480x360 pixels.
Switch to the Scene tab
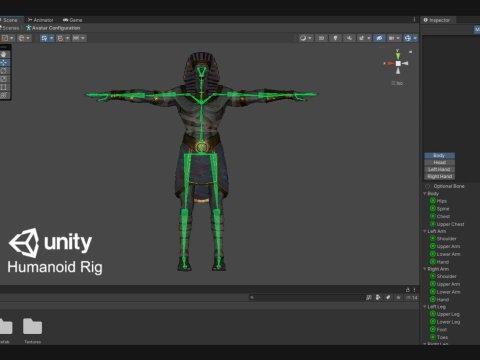point(10,20)
